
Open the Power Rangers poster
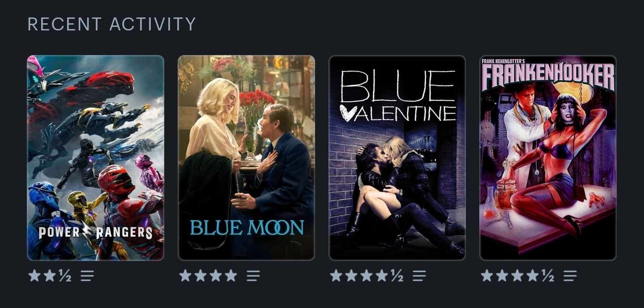click(x=95, y=158)
